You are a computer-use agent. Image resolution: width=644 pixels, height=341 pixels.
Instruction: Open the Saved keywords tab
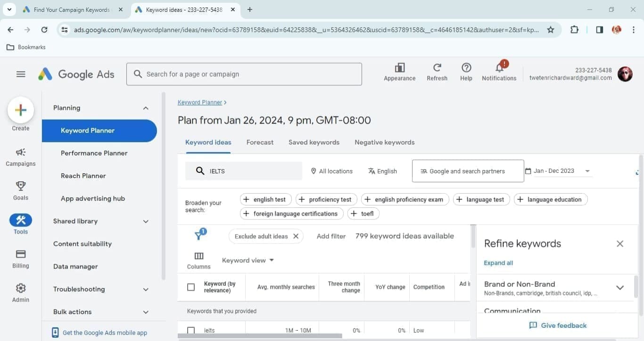314,142
